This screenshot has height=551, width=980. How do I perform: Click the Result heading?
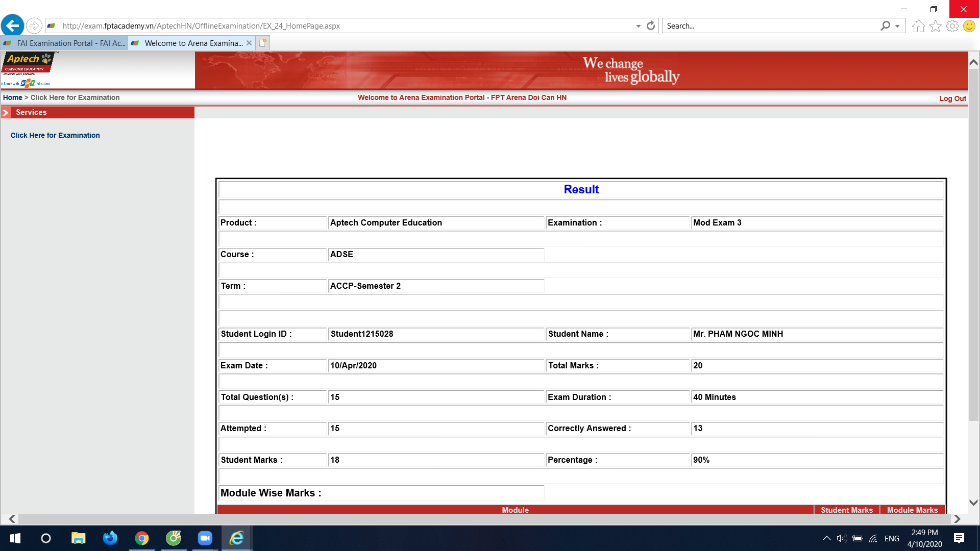(581, 189)
